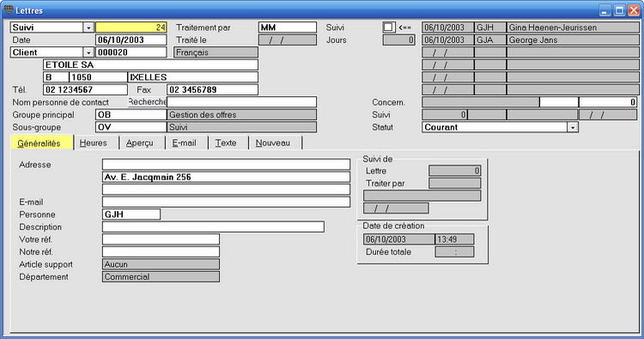This screenshot has width=644, height=339.
Task: Switch to the E-mail tab
Action: pyautogui.click(x=185, y=143)
